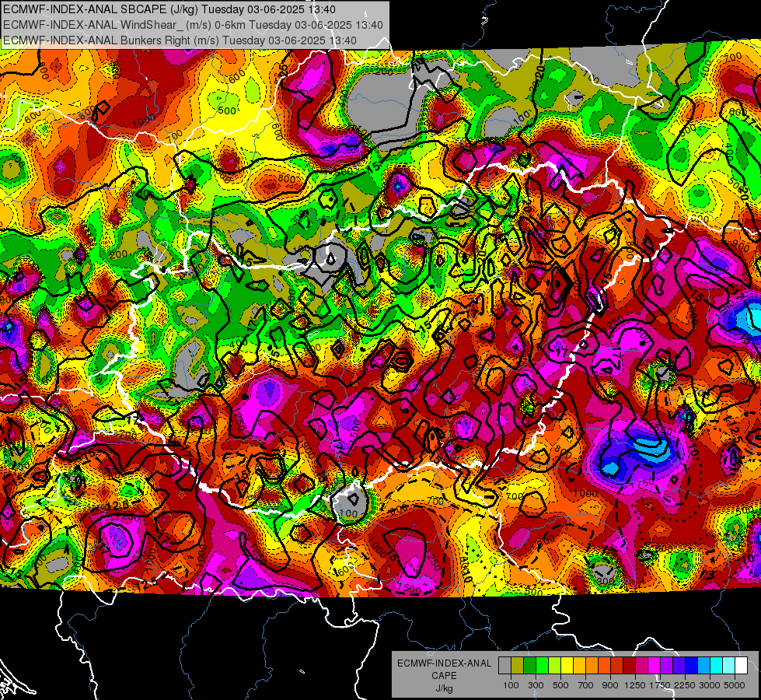This screenshot has height=700, width=761.
Task: Click the orange swatch above 700 tick
Action: pos(592,665)
